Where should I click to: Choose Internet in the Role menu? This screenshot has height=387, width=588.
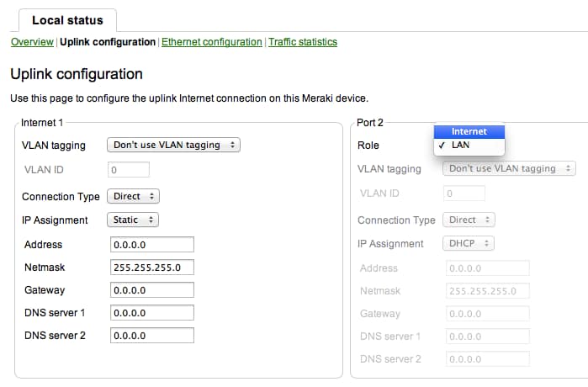[x=469, y=131]
